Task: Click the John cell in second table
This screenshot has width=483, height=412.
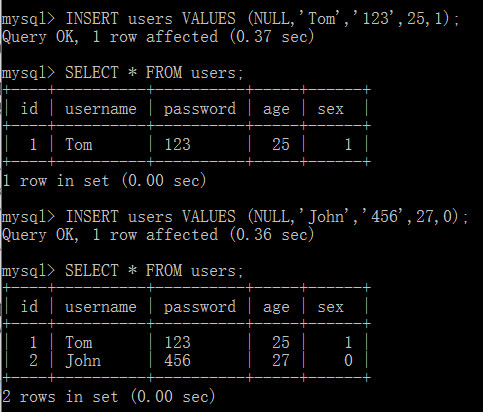Action: coord(83,361)
